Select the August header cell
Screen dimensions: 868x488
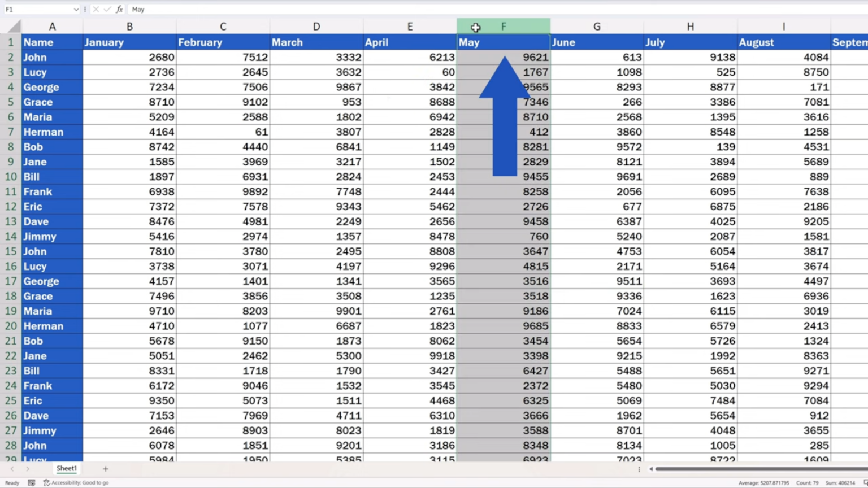(x=783, y=42)
